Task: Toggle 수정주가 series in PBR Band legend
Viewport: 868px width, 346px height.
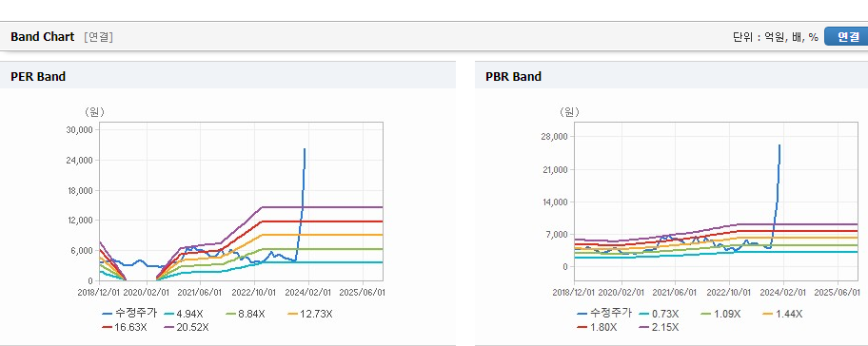Action: point(604,314)
